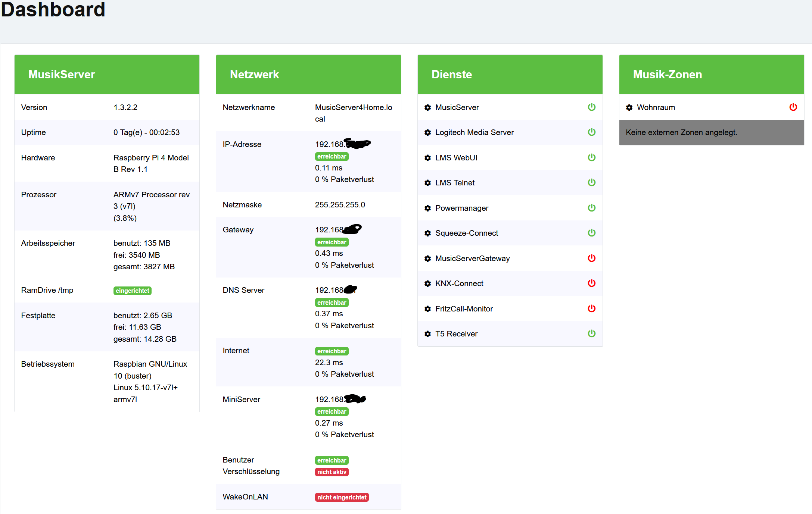Viewport: 812px width, 514px height.
Task: Click the FritzCall-Monitor gear icon
Action: pyautogui.click(x=427, y=309)
